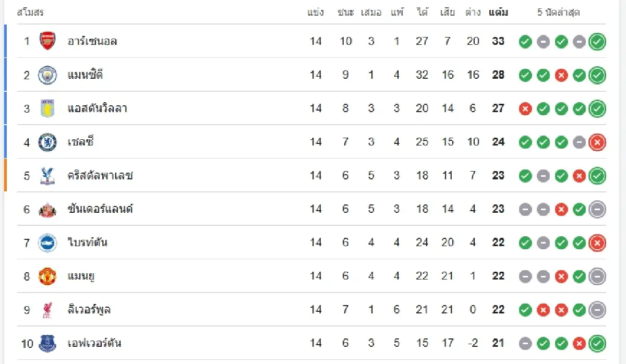
Task: Click Arsenal's latest match win indicator
Action: coord(597,42)
